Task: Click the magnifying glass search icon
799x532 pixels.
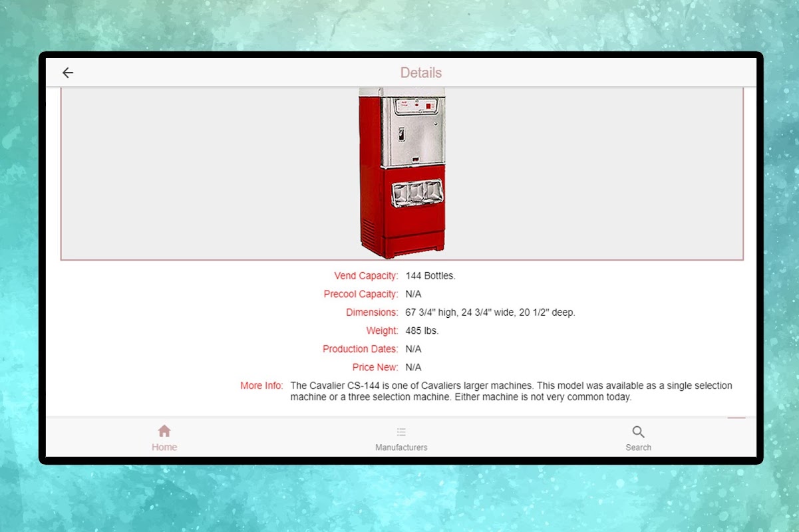Action: point(638,432)
